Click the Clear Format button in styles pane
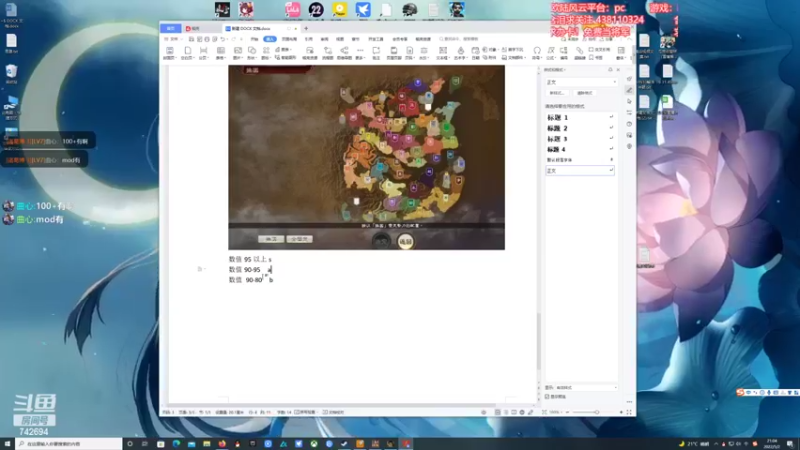The width and height of the screenshot is (800, 450). coord(584,93)
